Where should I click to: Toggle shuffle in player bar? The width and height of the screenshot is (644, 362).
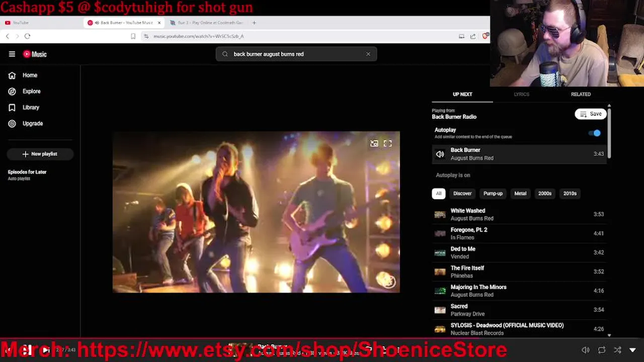[x=617, y=350]
